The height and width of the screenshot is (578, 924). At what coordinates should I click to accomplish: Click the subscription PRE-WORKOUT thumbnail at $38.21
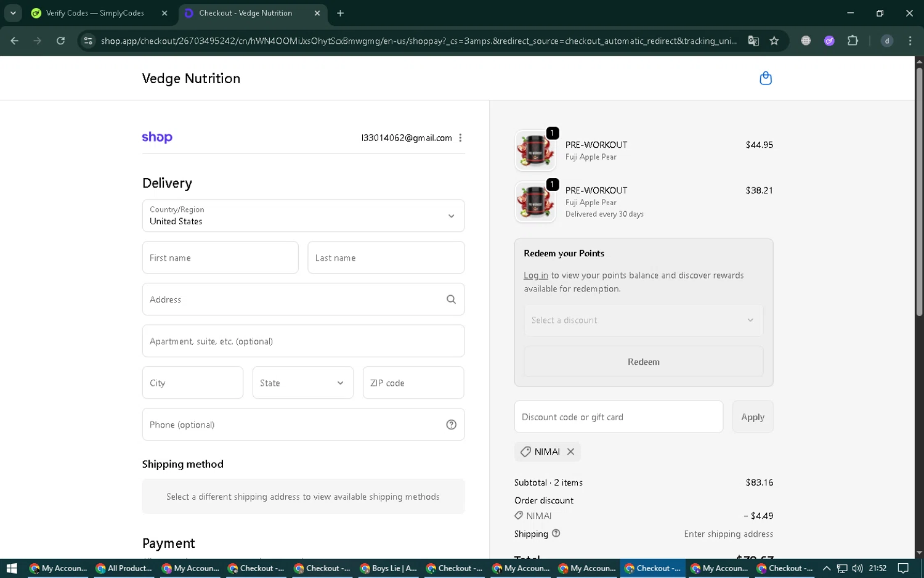535,202
